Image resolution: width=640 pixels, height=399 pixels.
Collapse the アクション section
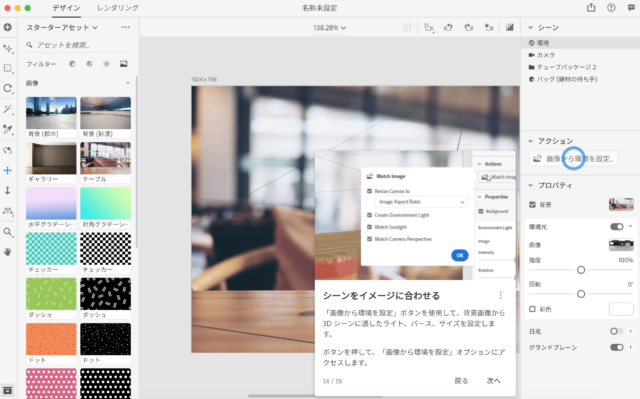tap(531, 141)
